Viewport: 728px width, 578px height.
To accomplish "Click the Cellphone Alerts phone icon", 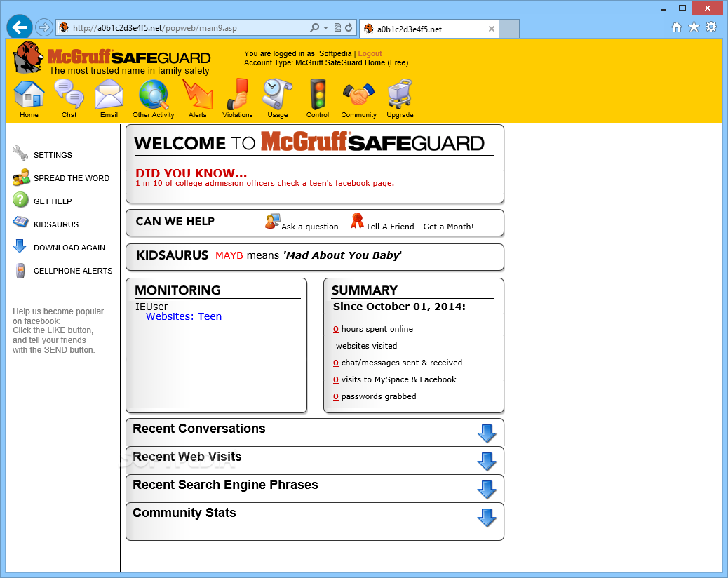I will click(20, 270).
